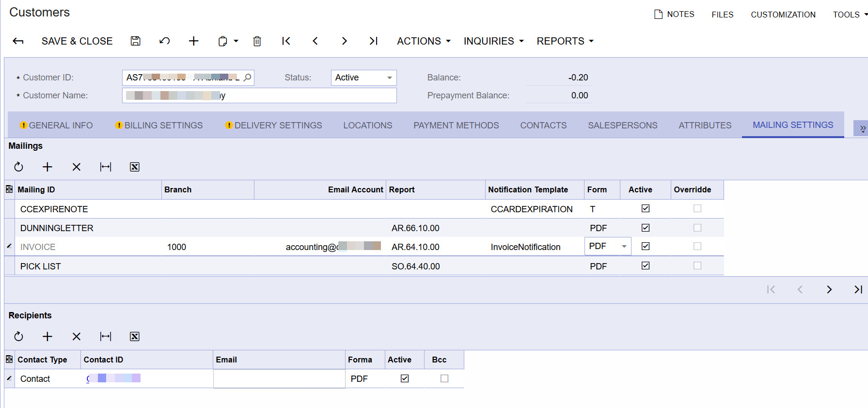This screenshot has width=868, height=408.
Task: Open the Status dropdown
Action: [389, 78]
